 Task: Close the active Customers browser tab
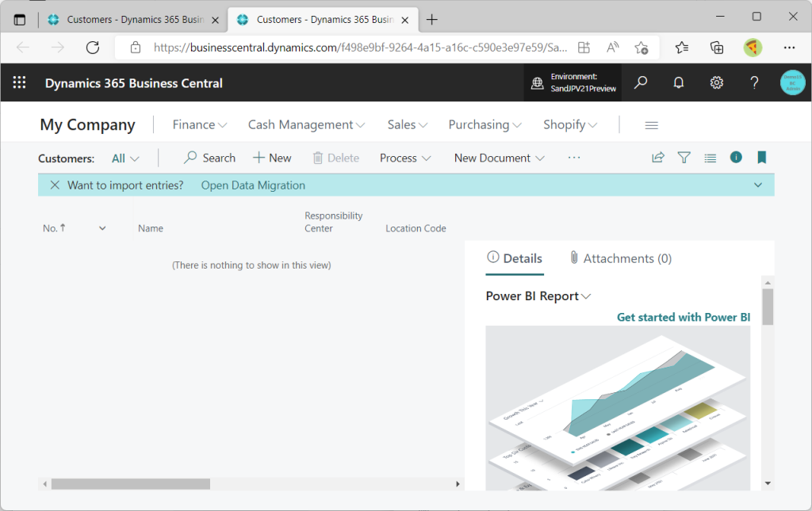[x=405, y=20]
